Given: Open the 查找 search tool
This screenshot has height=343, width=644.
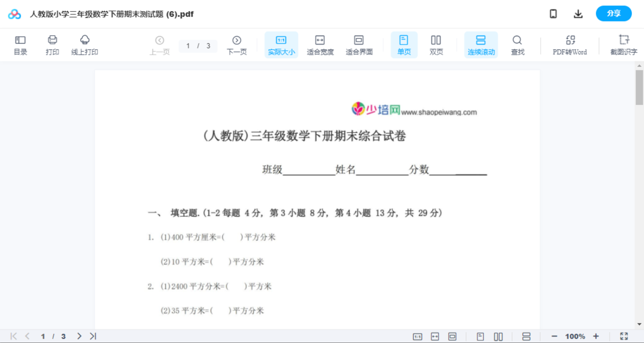Looking at the screenshot, I should pos(517,45).
